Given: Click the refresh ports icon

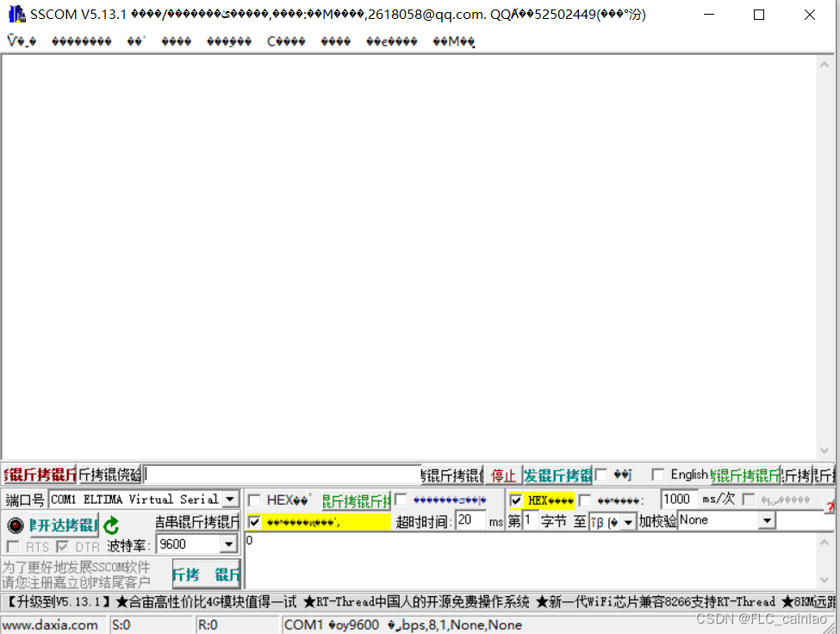Looking at the screenshot, I should pyautogui.click(x=111, y=525).
